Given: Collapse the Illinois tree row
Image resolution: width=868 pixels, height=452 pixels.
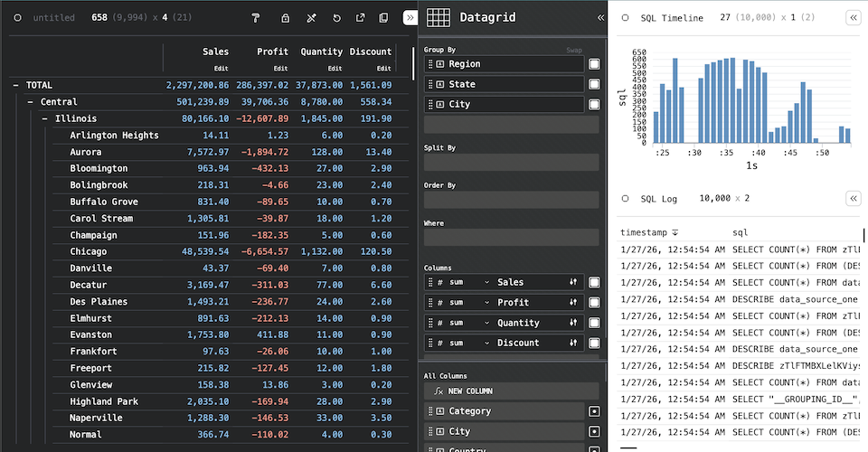Looking at the screenshot, I should point(45,118).
